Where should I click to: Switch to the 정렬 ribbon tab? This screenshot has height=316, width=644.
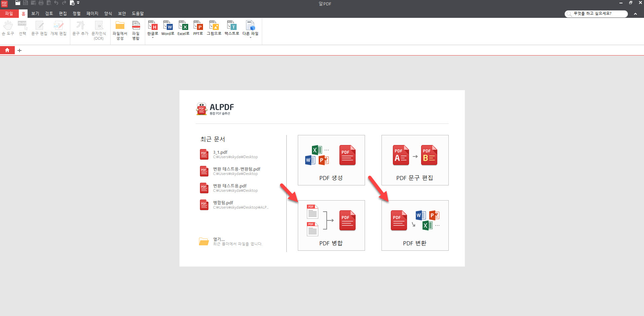point(77,13)
